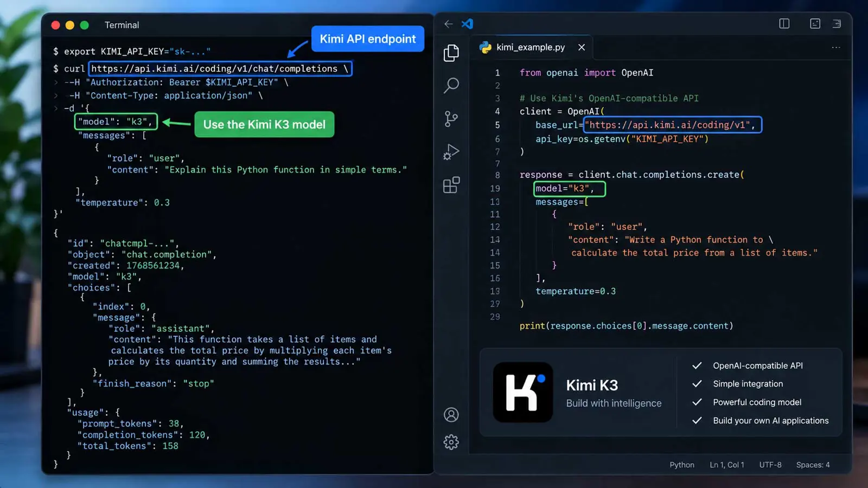Click the Content-Type application/json line

(165, 95)
